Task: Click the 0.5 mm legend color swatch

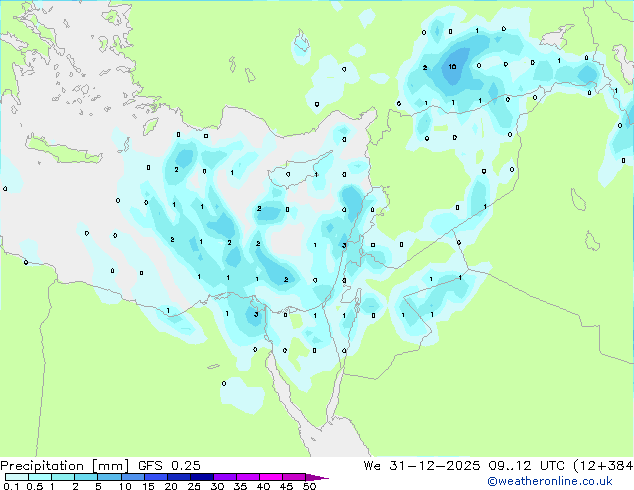Action: (x=40, y=477)
